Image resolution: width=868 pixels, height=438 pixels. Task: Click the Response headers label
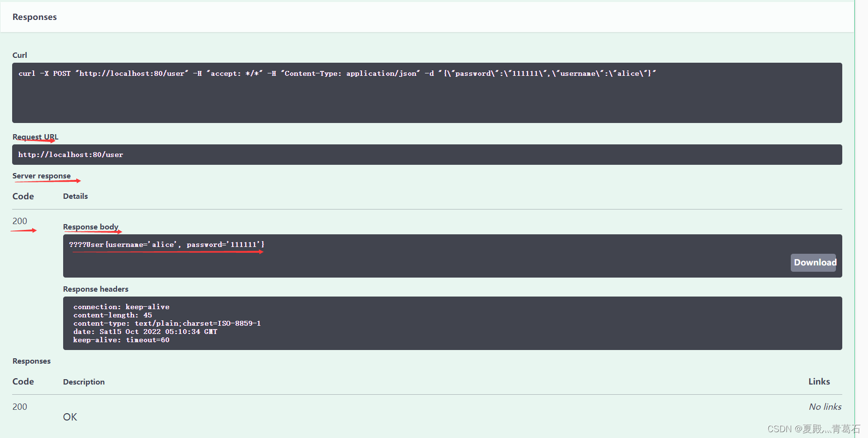tap(96, 289)
